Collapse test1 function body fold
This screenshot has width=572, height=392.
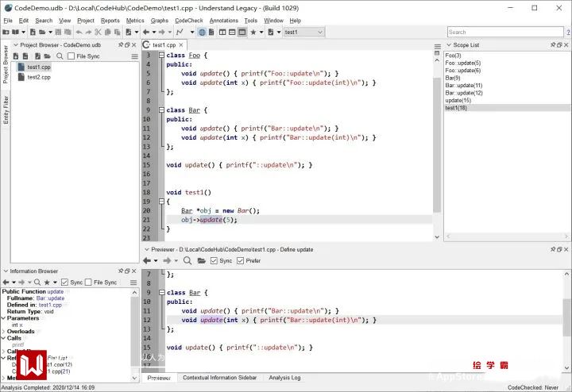(161, 201)
